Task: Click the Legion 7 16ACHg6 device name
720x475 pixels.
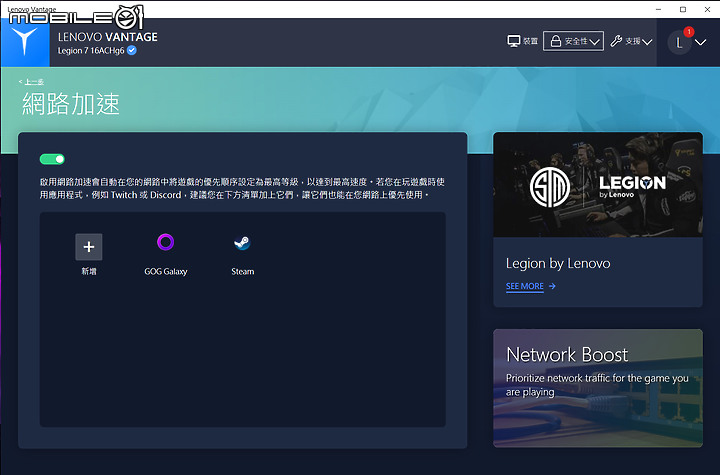Action: coord(91,51)
